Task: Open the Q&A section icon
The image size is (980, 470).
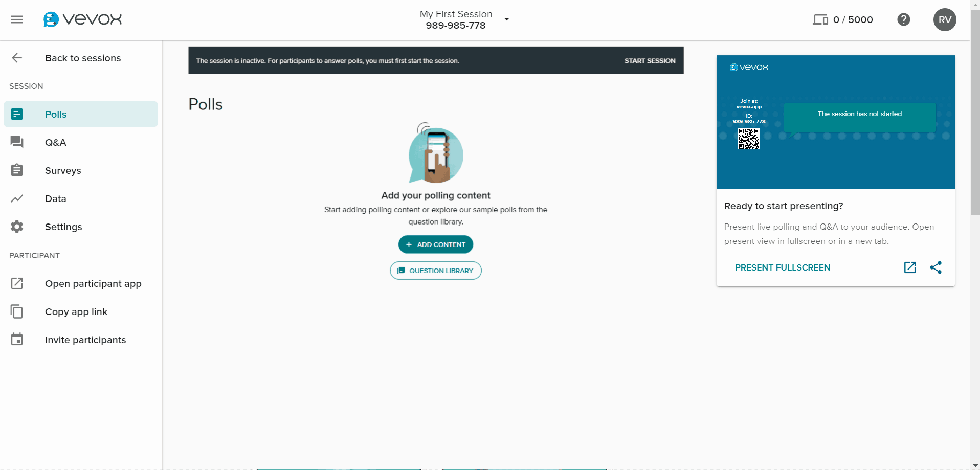Action: (17, 142)
